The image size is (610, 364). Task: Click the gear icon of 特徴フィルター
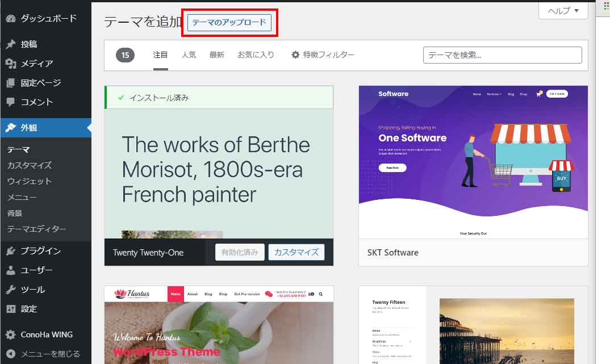click(x=296, y=55)
